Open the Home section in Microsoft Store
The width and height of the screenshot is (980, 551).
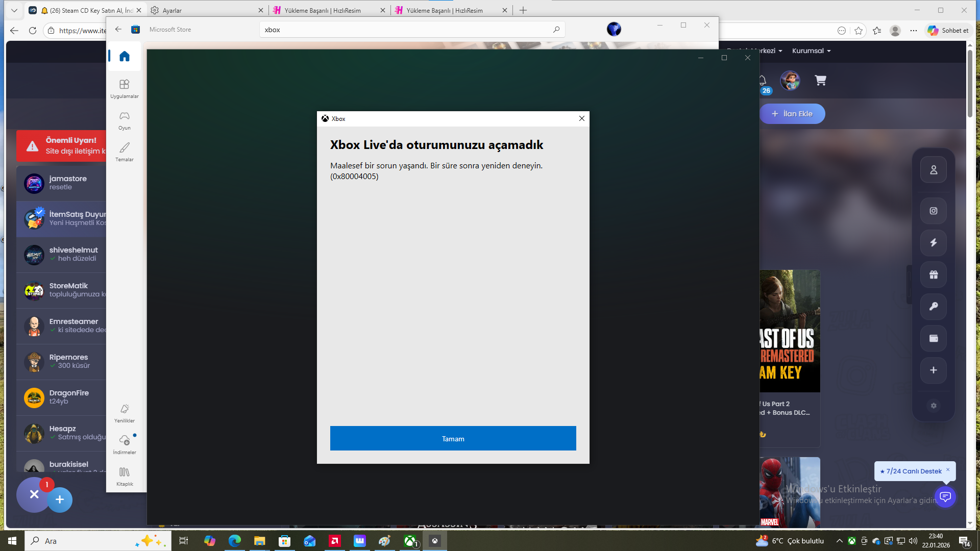[x=125, y=56]
